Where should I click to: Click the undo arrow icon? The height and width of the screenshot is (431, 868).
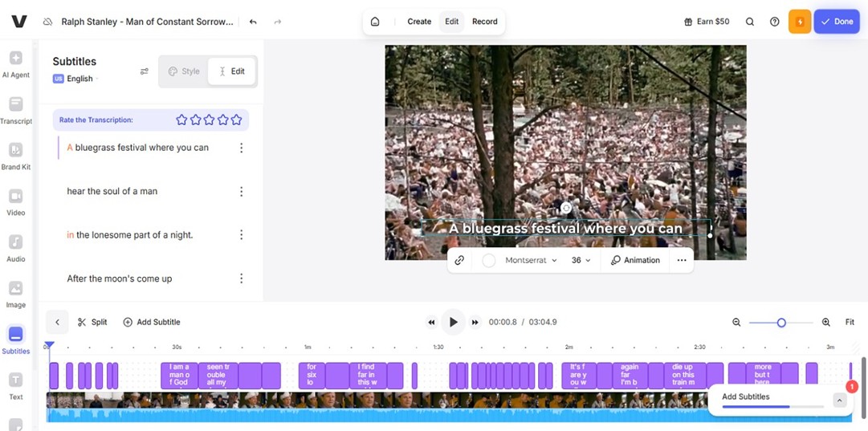[253, 22]
